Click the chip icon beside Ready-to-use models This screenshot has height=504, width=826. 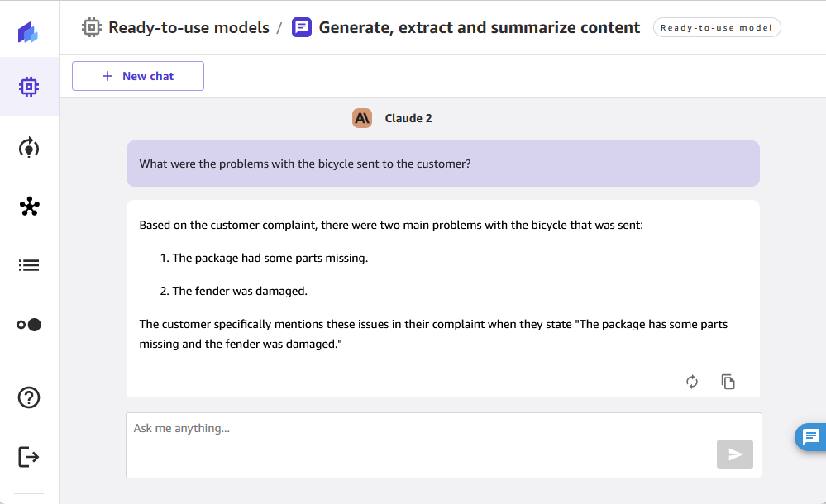[91, 27]
